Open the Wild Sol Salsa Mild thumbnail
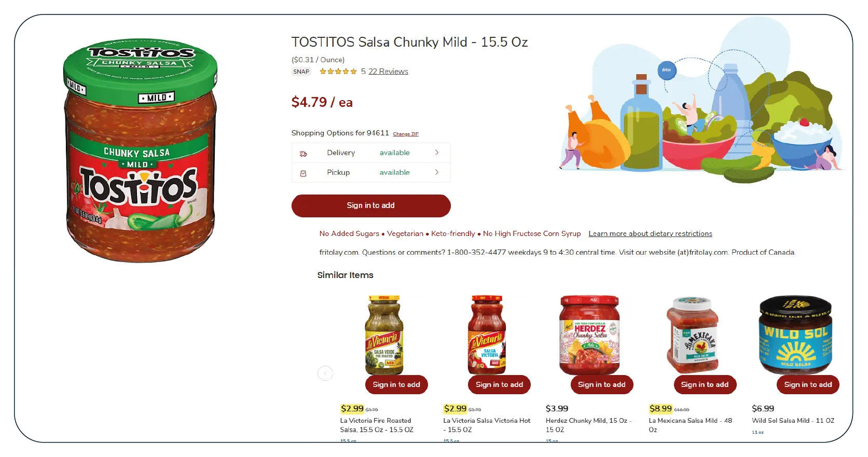This screenshot has height=457, width=868. 795,335
